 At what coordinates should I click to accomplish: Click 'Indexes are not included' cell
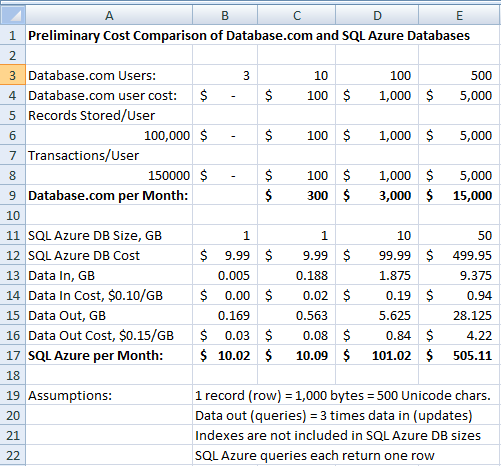coord(346,435)
